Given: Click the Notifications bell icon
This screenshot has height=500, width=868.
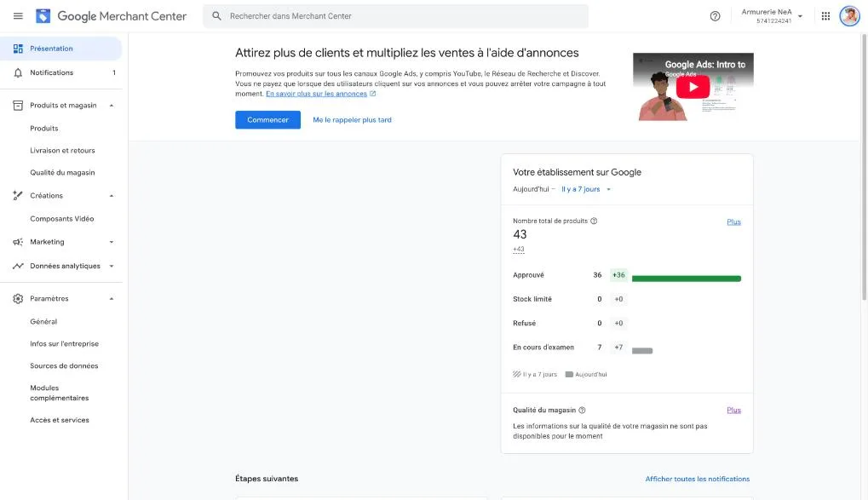Looking at the screenshot, I should (18, 72).
